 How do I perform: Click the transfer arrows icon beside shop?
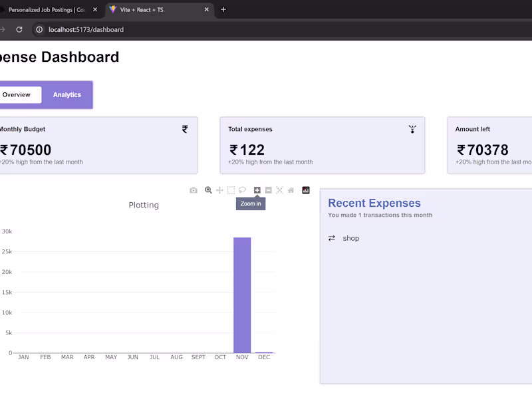[x=332, y=237]
